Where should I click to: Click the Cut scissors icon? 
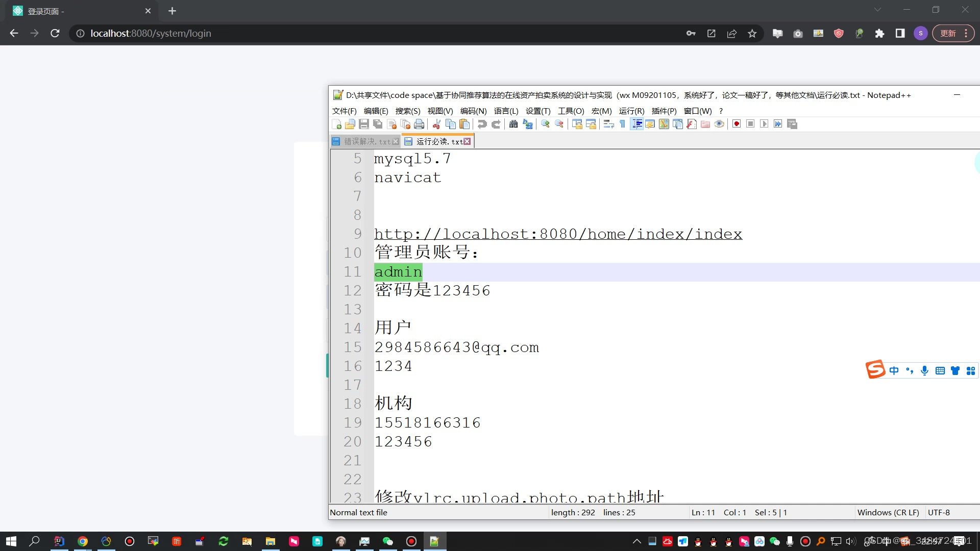[x=436, y=124]
